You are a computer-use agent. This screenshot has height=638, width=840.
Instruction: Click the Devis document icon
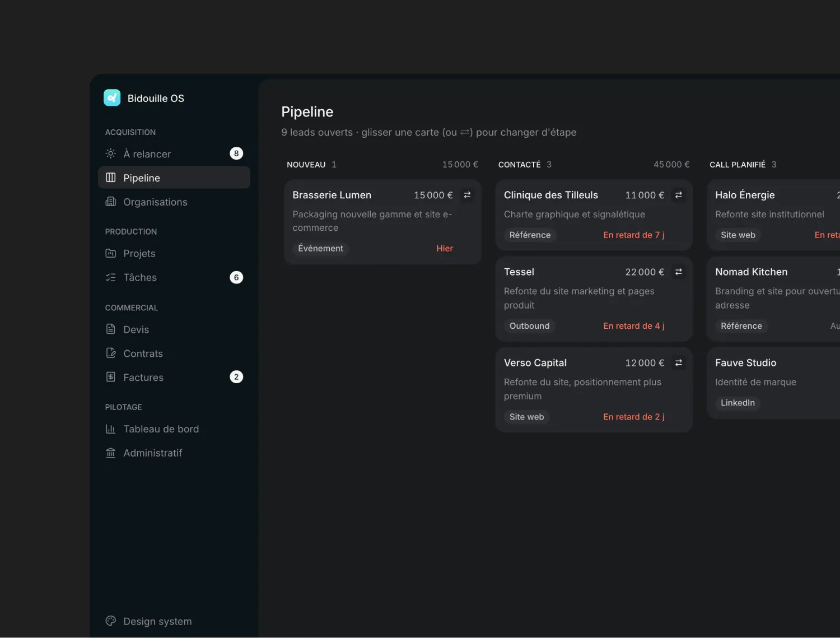[111, 329]
